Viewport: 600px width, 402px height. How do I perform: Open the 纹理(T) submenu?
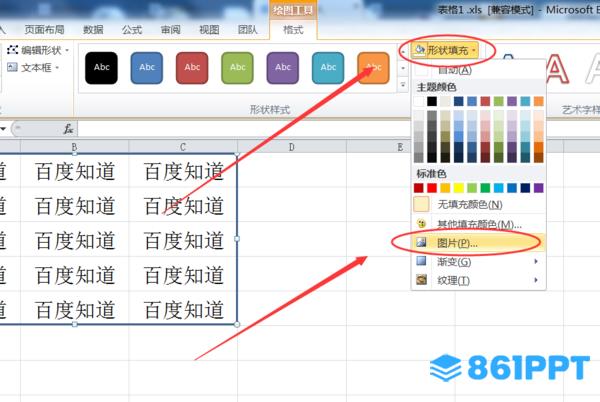tap(478, 280)
